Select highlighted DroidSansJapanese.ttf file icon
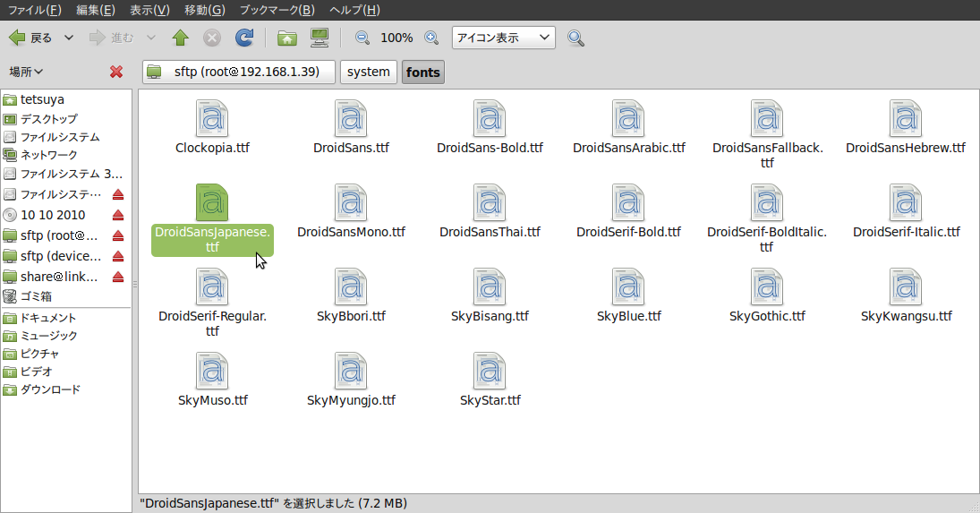980x513 pixels. (x=212, y=202)
